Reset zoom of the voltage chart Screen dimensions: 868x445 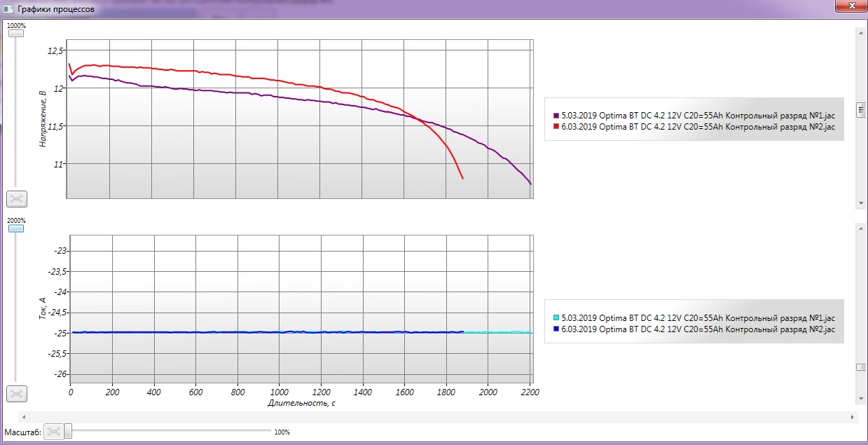tap(17, 199)
